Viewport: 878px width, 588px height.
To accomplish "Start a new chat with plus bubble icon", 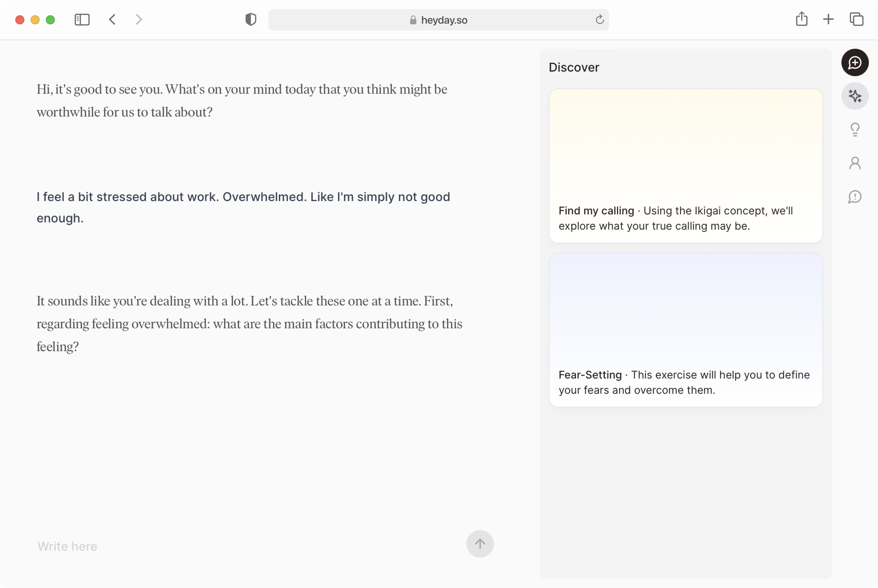I will click(855, 62).
